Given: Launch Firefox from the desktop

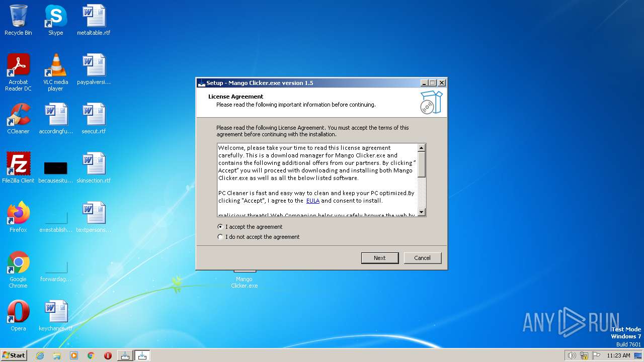Looking at the screenshot, I should pyautogui.click(x=18, y=217).
